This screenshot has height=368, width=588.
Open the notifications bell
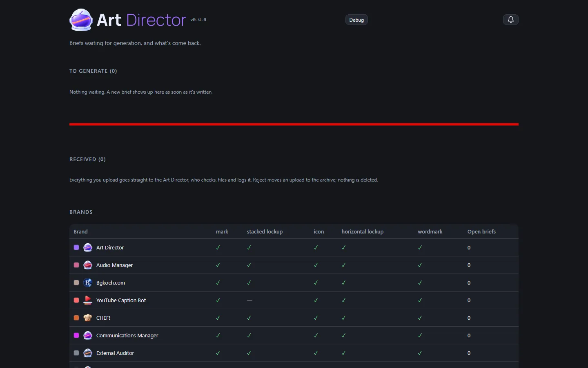[510, 20]
